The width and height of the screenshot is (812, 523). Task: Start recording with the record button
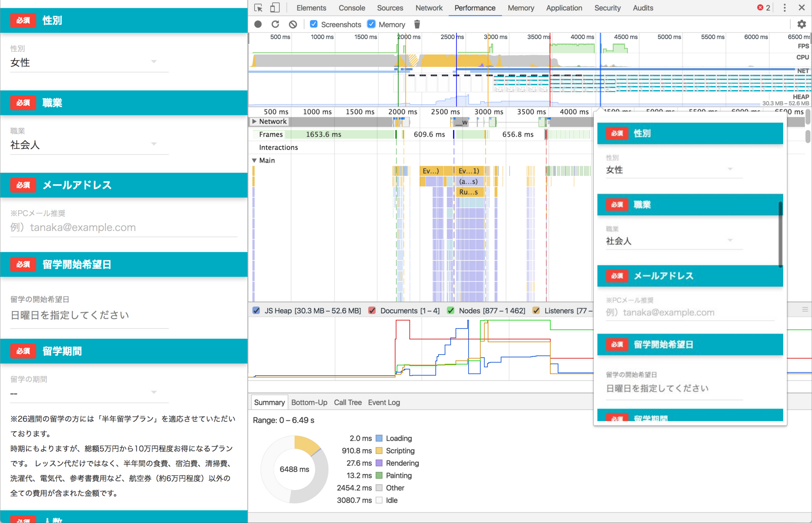pos(258,24)
